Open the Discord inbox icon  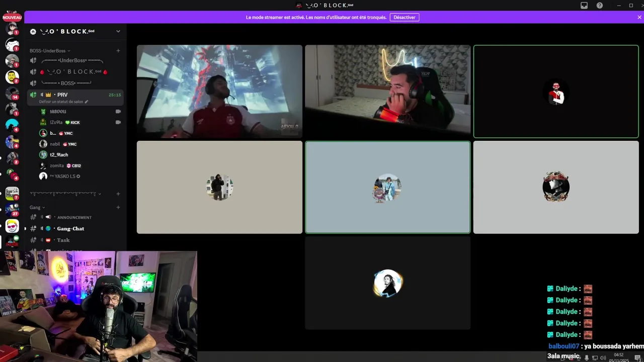click(584, 6)
